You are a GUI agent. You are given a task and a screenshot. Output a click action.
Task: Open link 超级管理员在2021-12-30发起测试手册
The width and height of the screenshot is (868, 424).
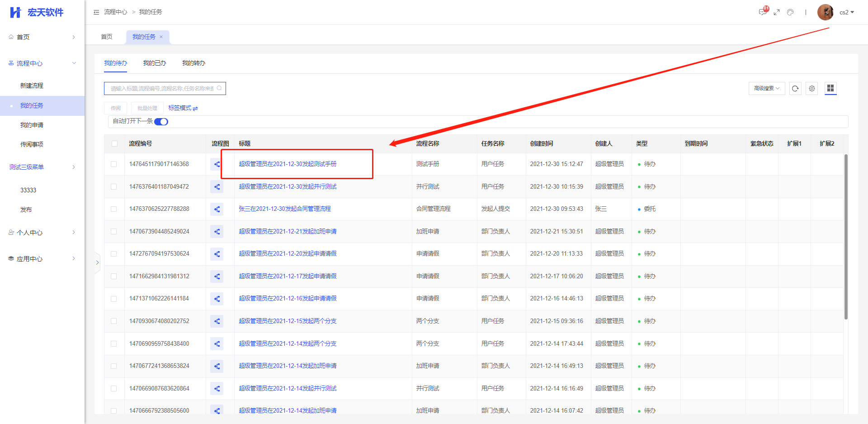coord(288,164)
